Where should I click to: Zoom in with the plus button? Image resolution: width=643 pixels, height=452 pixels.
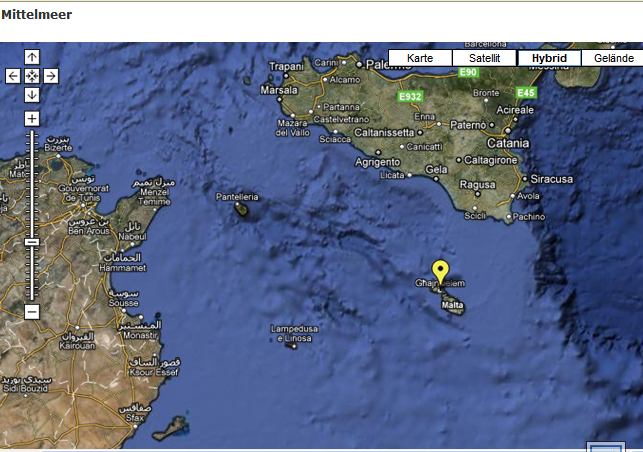[32, 119]
